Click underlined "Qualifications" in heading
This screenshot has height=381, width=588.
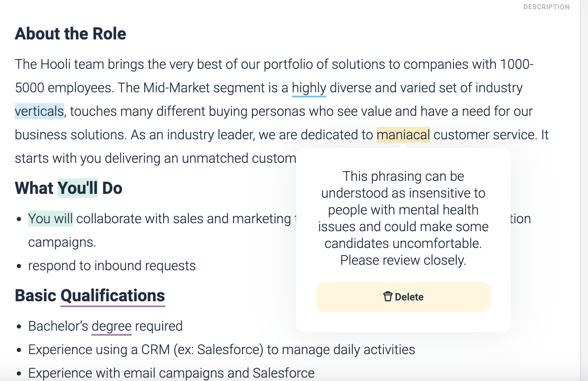click(113, 295)
